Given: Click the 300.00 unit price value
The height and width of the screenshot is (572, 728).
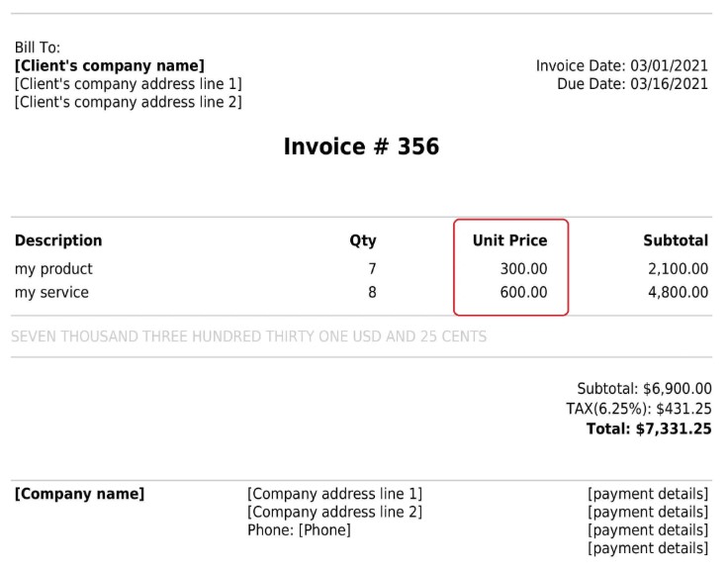Looking at the screenshot, I should tap(523, 269).
